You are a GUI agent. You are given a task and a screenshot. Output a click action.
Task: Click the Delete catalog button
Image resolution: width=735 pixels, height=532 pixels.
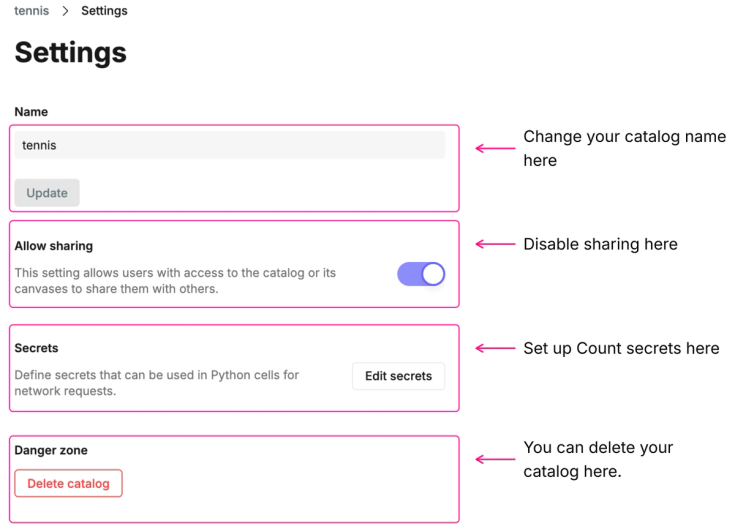(x=69, y=484)
